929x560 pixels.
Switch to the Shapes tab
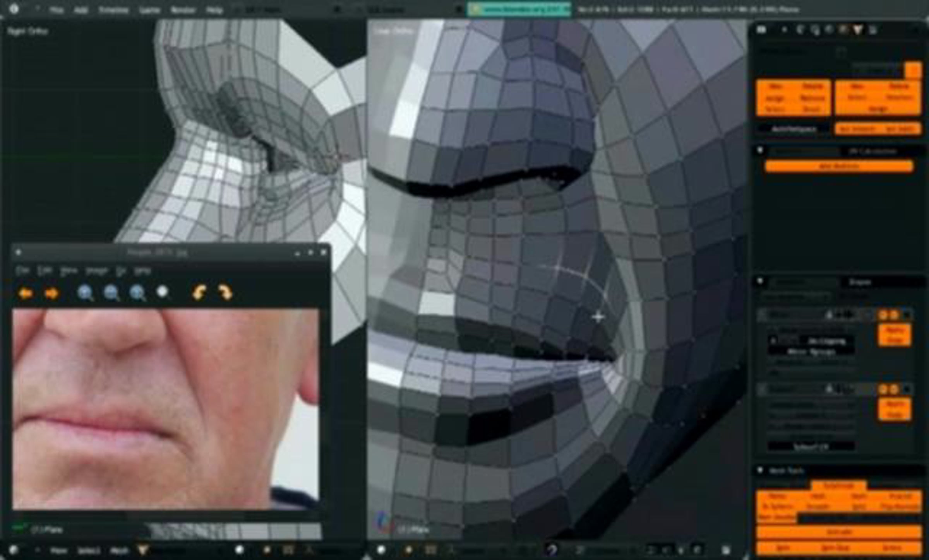(x=860, y=282)
